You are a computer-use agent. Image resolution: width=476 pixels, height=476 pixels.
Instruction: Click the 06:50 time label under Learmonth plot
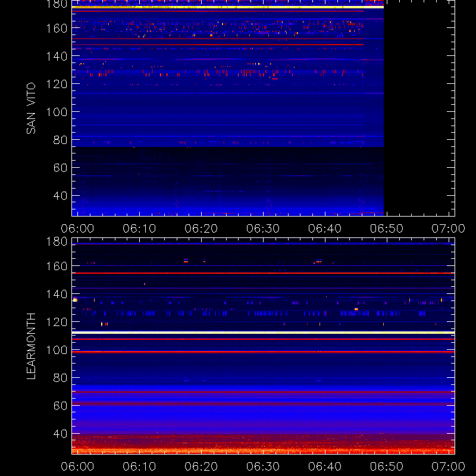pyautogui.click(x=386, y=466)
